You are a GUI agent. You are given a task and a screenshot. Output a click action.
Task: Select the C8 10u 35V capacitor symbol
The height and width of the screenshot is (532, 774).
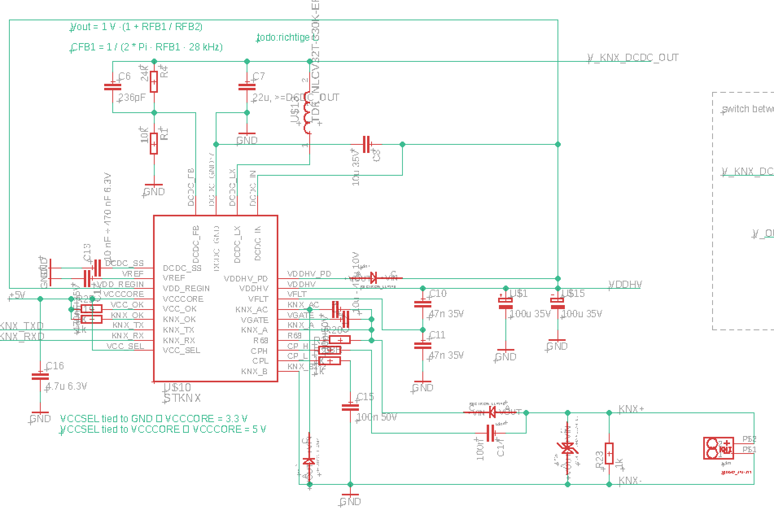pos(367,144)
